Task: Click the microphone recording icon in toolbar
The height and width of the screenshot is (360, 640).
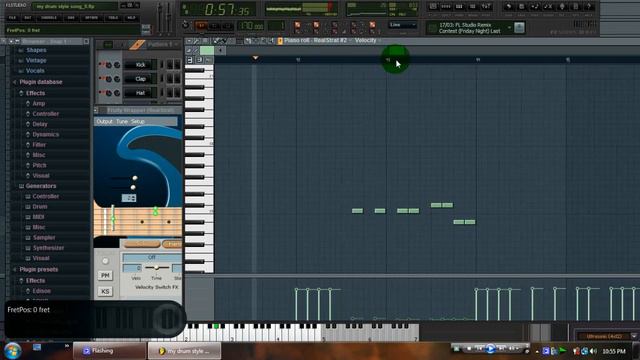Action: pos(562,7)
